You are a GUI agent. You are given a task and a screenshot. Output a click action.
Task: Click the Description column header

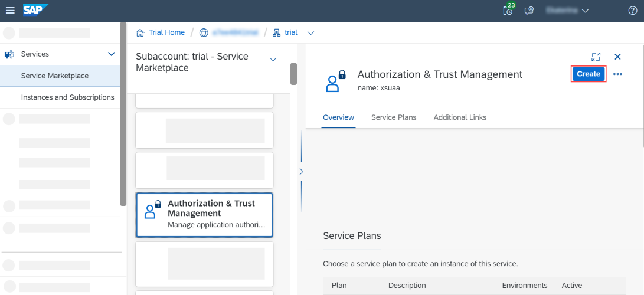click(x=407, y=285)
